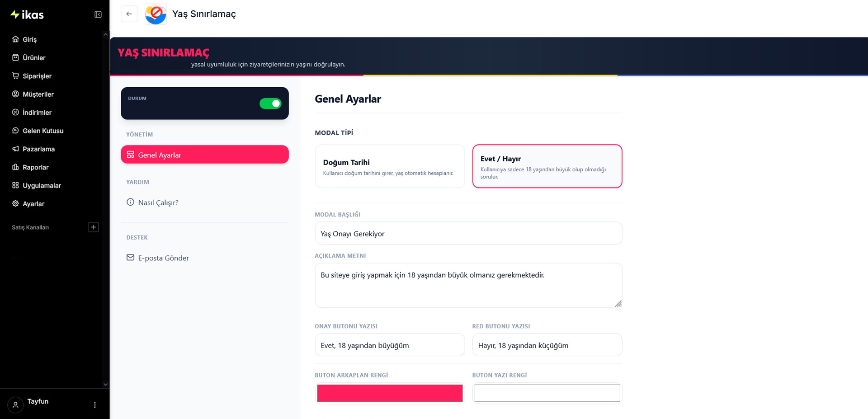
Task: Click the Modal Başlığı text field
Action: pyautogui.click(x=468, y=233)
